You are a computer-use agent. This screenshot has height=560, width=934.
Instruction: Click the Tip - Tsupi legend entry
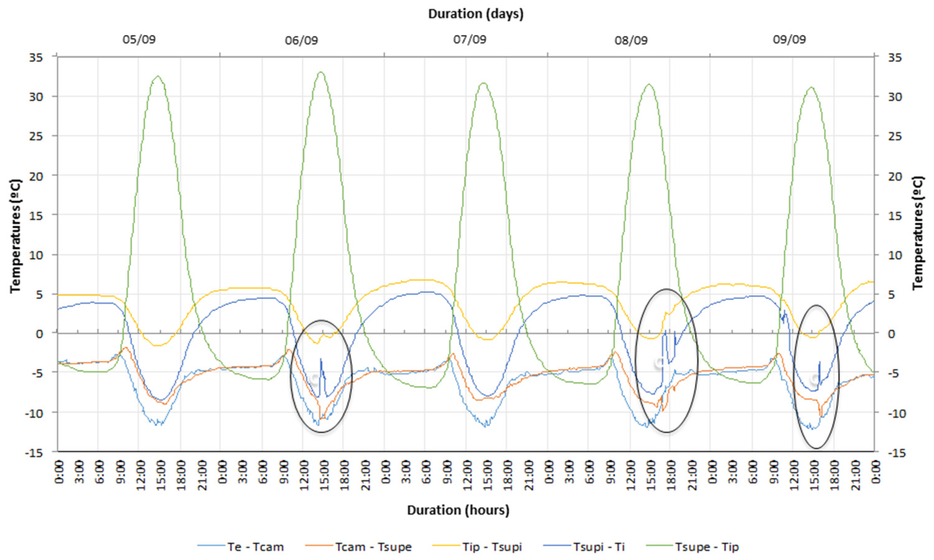point(492,547)
